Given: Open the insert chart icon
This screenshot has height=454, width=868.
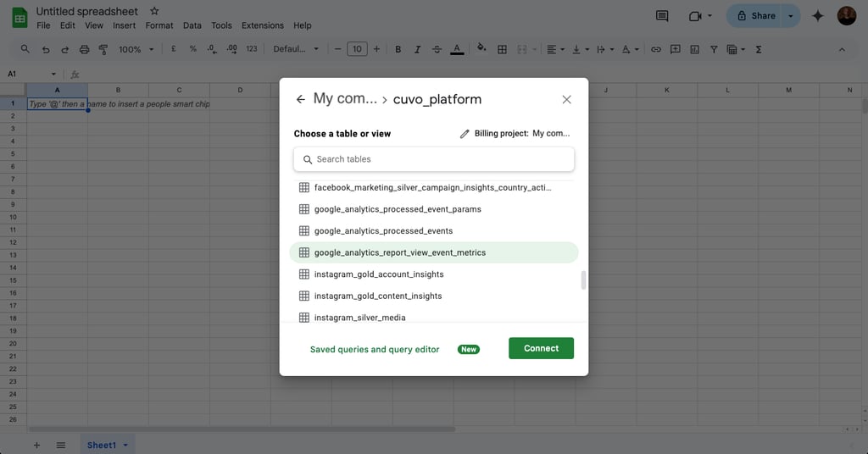Looking at the screenshot, I should coord(695,49).
